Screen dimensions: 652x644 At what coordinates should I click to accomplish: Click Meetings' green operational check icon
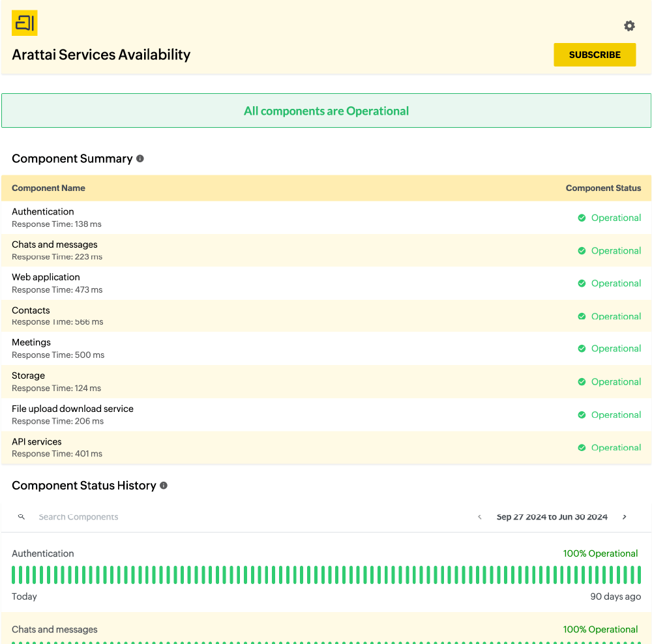pyautogui.click(x=582, y=349)
